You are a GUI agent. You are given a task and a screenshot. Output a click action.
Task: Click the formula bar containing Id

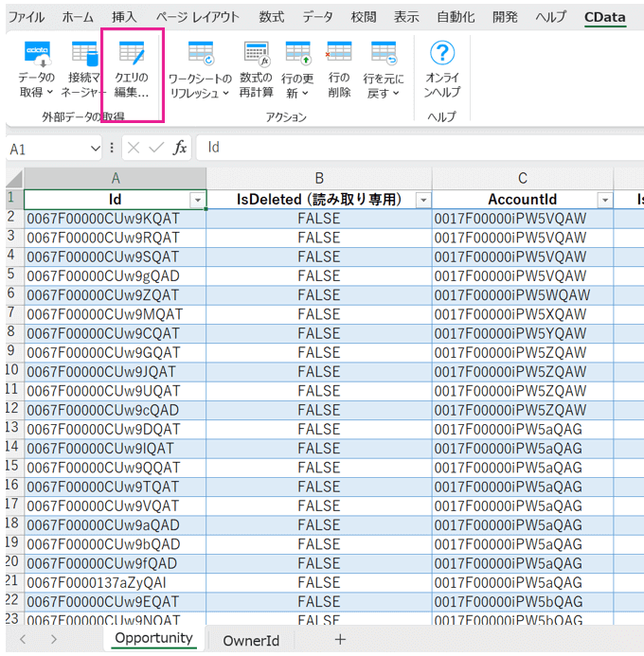pos(417,149)
